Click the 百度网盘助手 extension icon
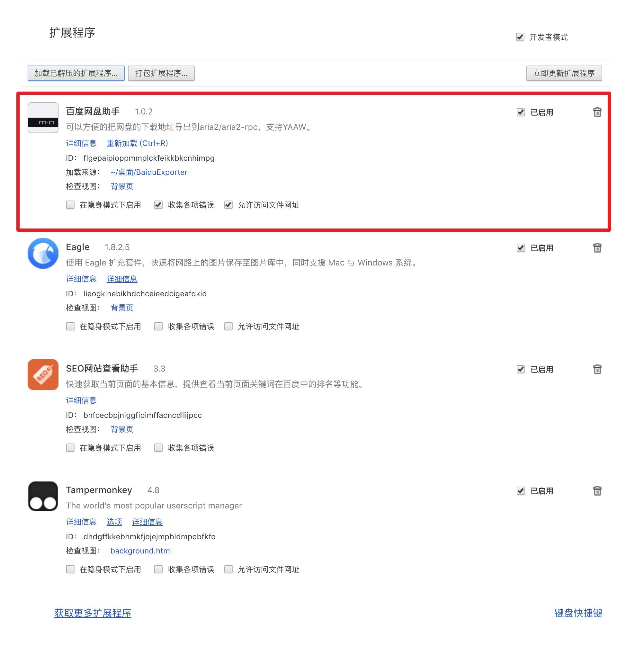The image size is (644, 646). tap(43, 117)
